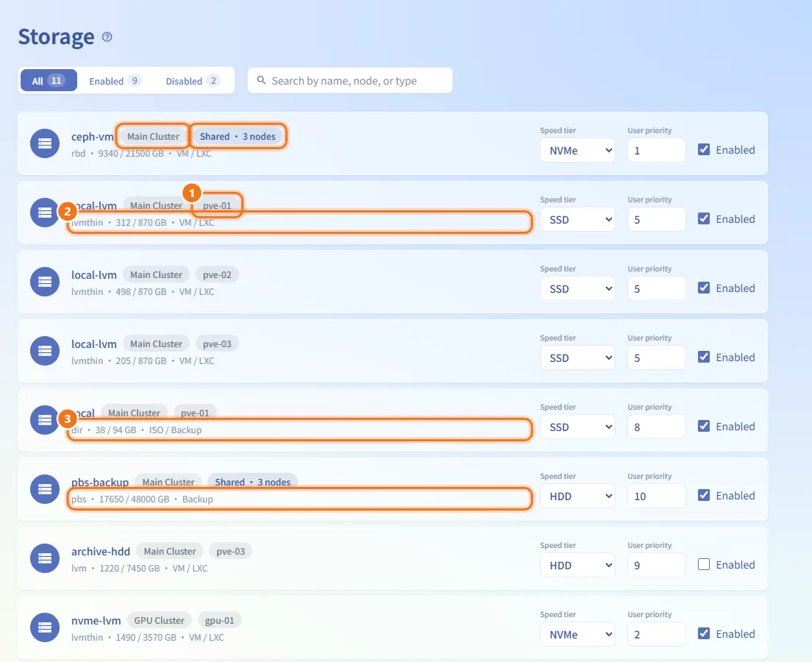
Task: Click the pbs-backup storage name
Action: coord(100,483)
